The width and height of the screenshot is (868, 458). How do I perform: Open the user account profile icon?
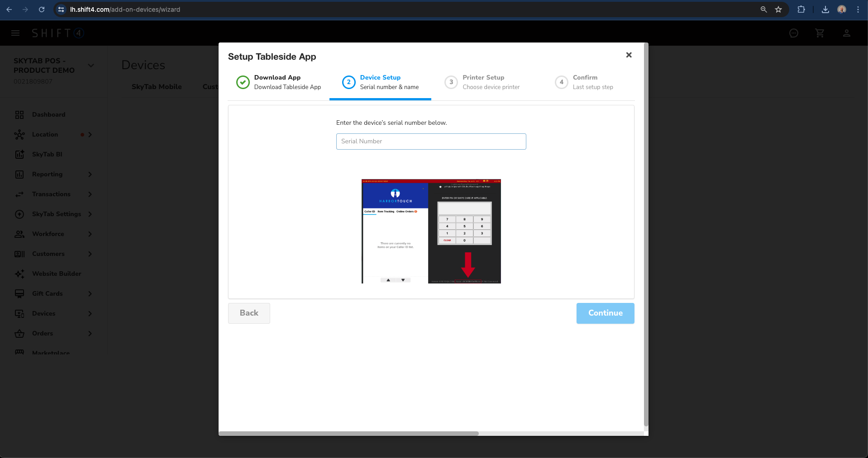tap(846, 33)
